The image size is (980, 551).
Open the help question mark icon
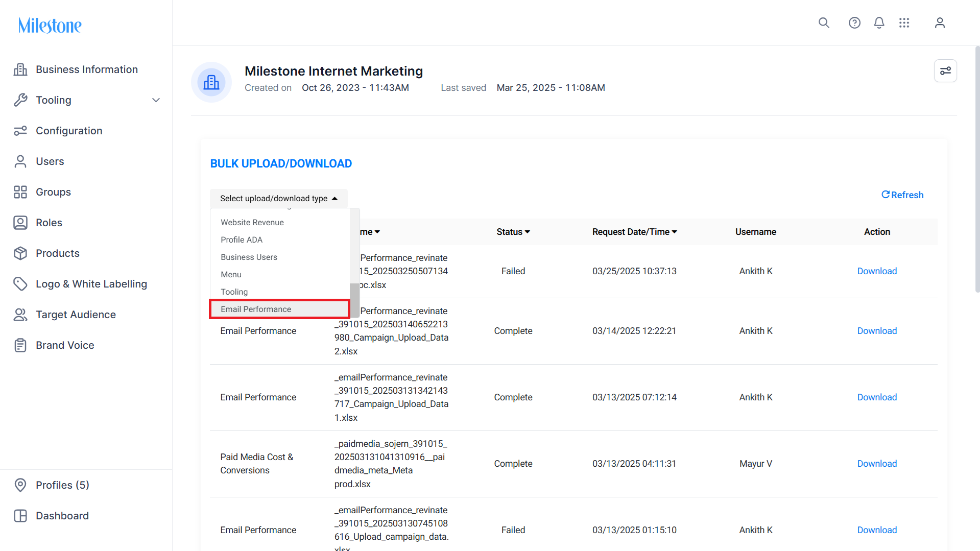854,23
